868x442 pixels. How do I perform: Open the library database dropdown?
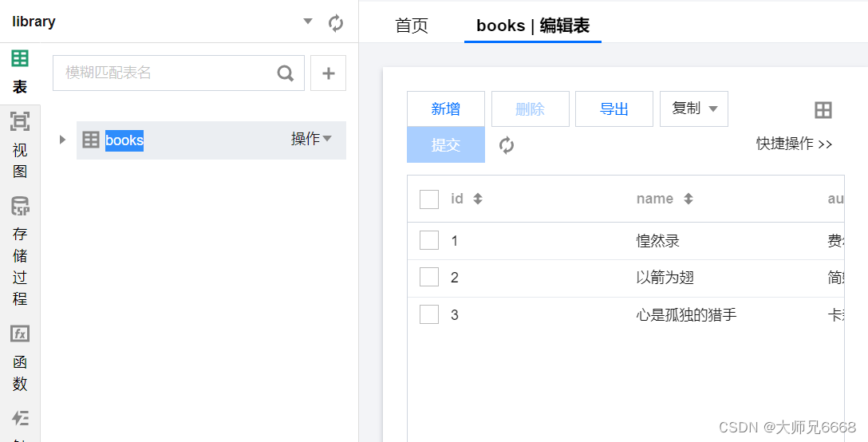point(308,22)
